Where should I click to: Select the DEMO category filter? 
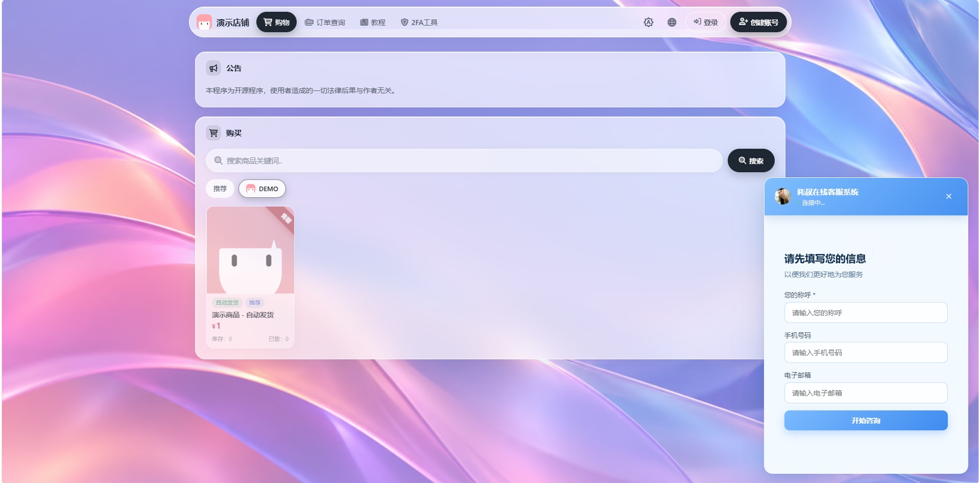coord(262,189)
